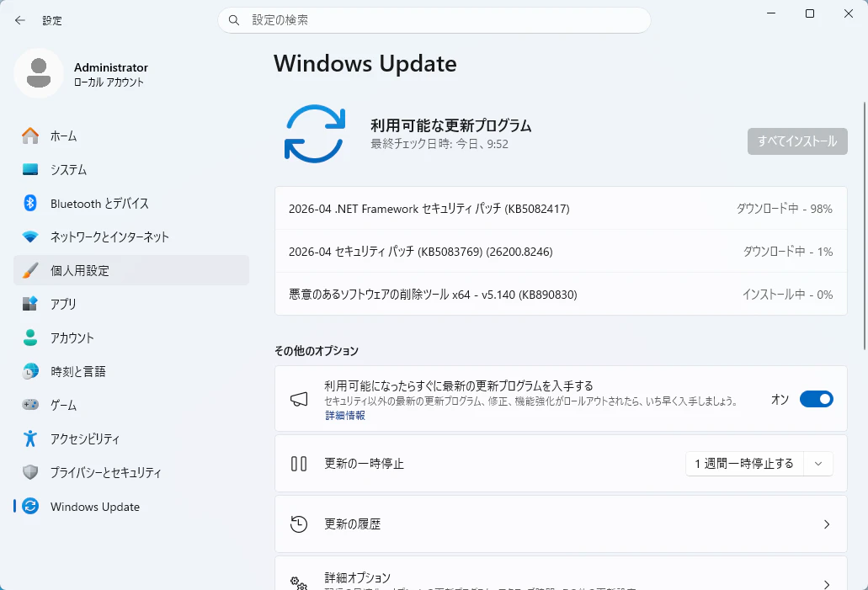The image size is (868, 590).
Task: Click the 個人用設定 paintbrush icon
Action: point(30,271)
